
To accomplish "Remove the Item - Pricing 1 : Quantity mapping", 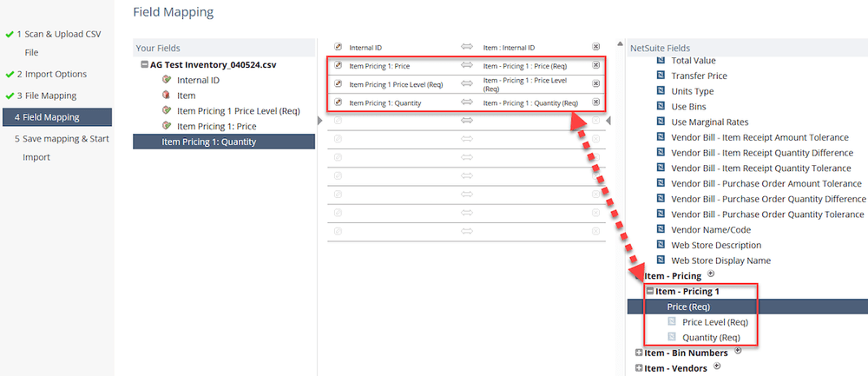I will 595,102.
